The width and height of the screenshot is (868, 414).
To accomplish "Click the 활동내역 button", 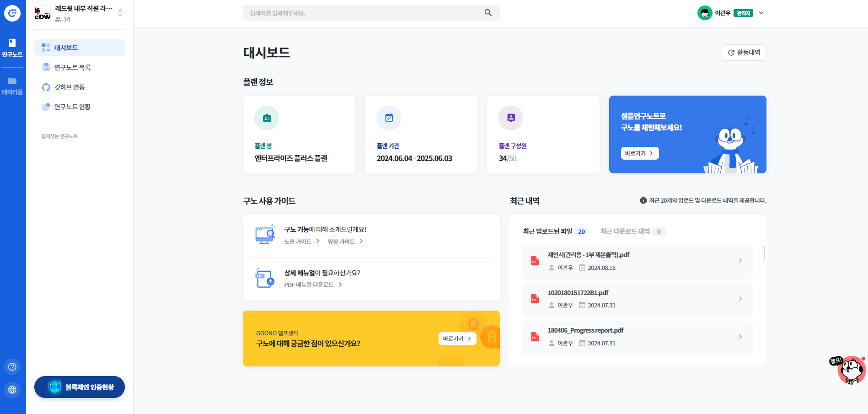I will pyautogui.click(x=744, y=52).
